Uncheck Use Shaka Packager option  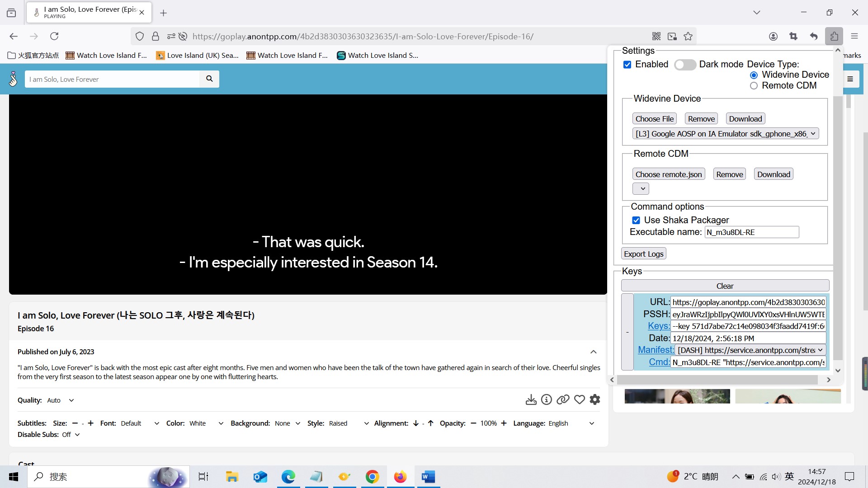click(636, 221)
